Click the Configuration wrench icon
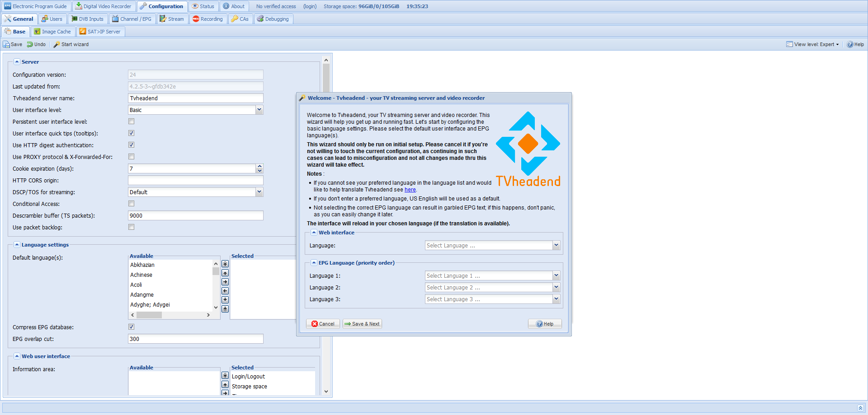The width and height of the screenshot is (868, 415). (x=143, y=6)
